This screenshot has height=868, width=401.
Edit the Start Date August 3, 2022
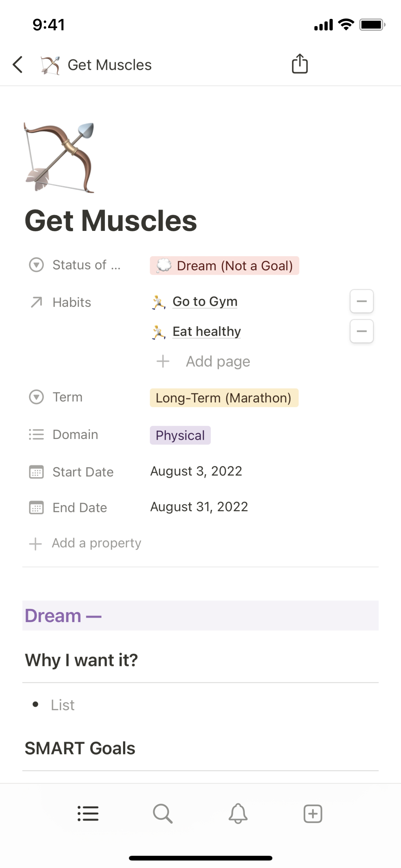pyautogui.click(x=196, y=471)
